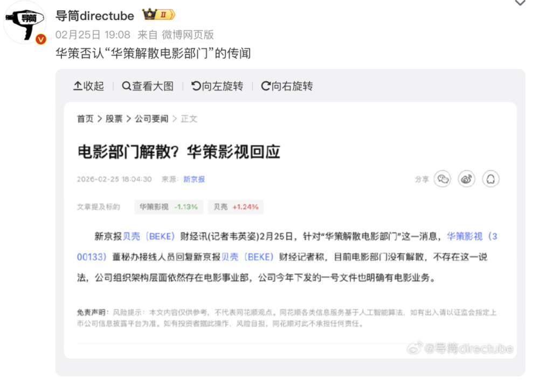Select the 贝壳 +1.24% stock tag

coord(236,207)
